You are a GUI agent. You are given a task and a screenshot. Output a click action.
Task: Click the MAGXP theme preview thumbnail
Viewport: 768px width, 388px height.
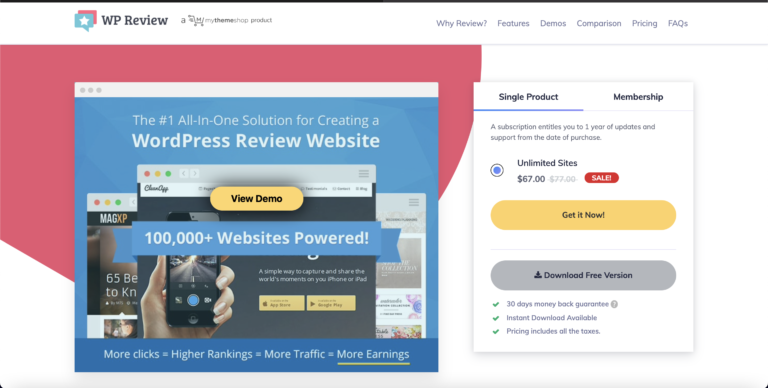click(112, 266)
